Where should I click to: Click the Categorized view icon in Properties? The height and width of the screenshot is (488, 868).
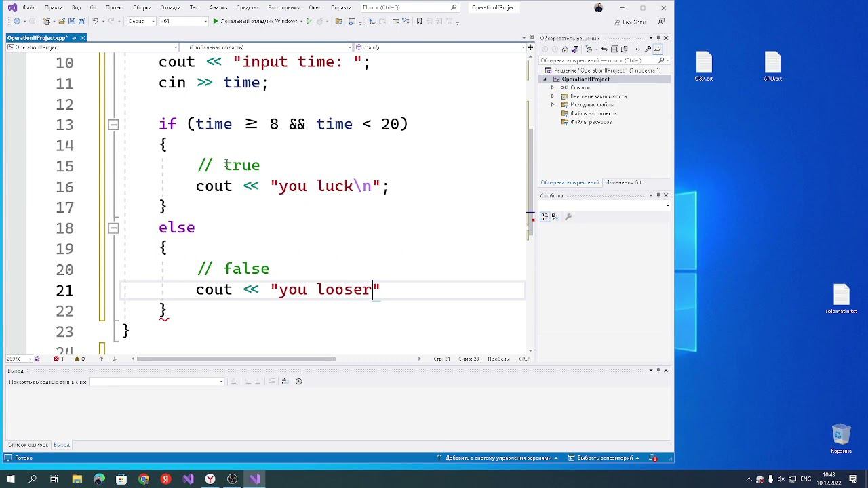(x=545, y=217)
